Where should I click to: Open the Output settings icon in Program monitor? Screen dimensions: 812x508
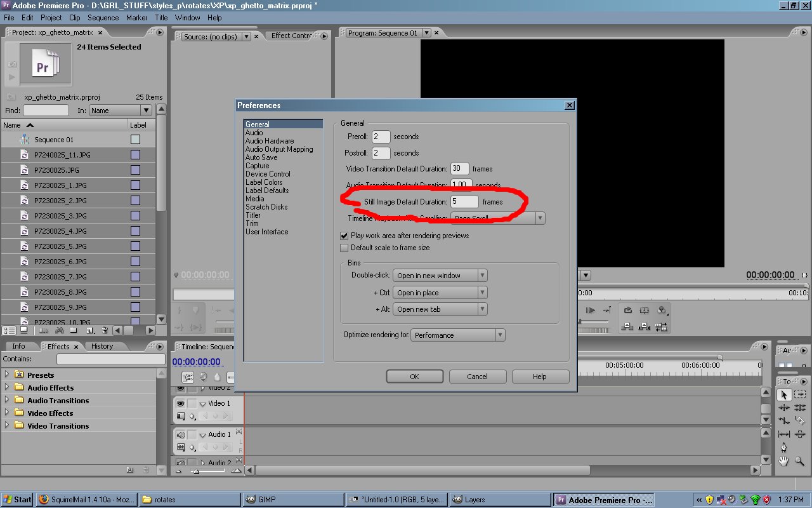[x=662, y=310]
